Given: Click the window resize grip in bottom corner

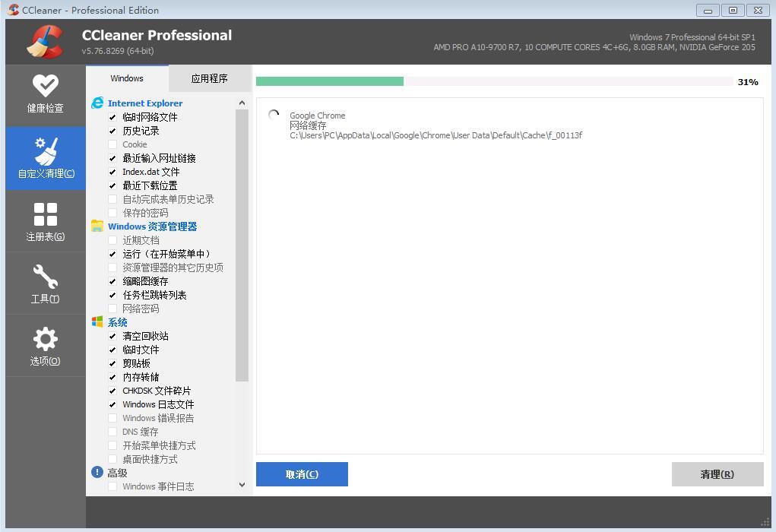Looking at the screenshot, I should [x=765, y=521].
